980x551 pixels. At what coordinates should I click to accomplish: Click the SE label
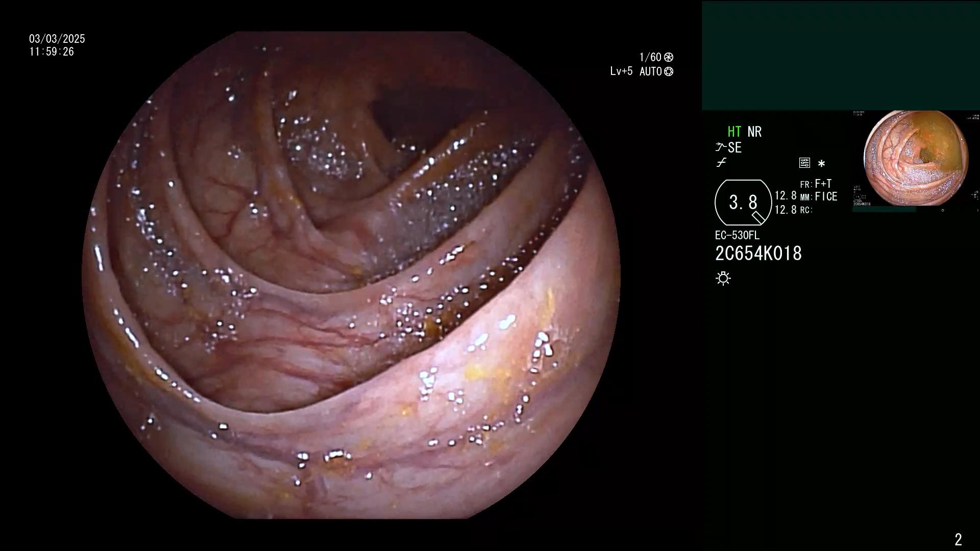pyautogui.click(x=734, y=148)
